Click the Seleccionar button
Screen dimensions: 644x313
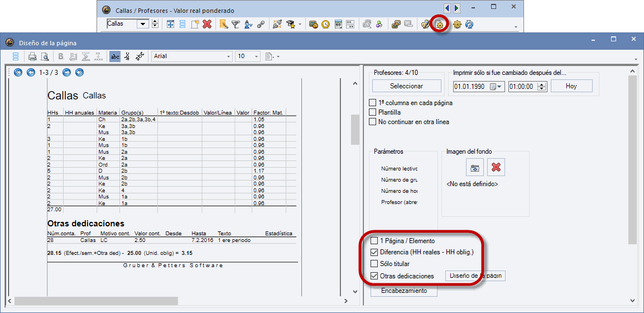(407, 86)
